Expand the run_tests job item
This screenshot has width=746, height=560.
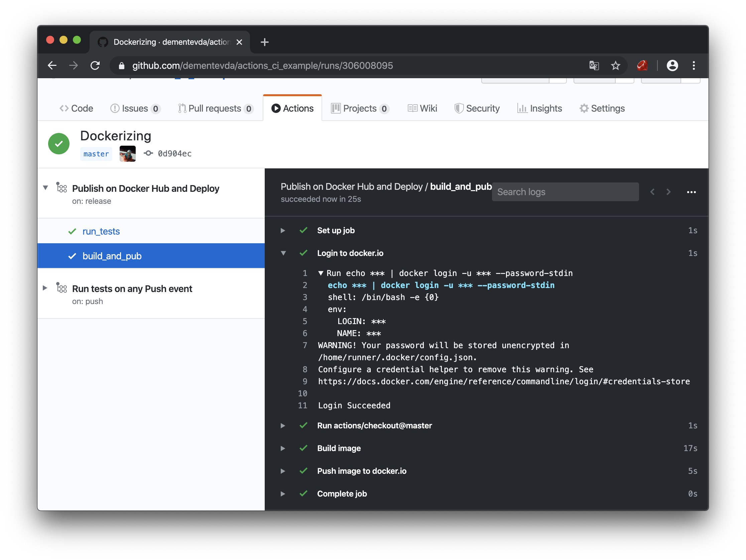[101, 231]
